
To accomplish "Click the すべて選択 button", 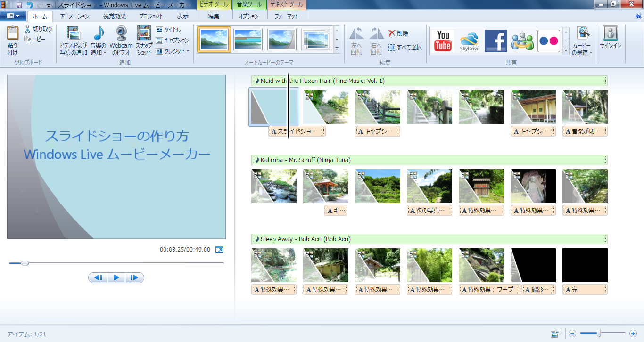I will coord(405,47).
